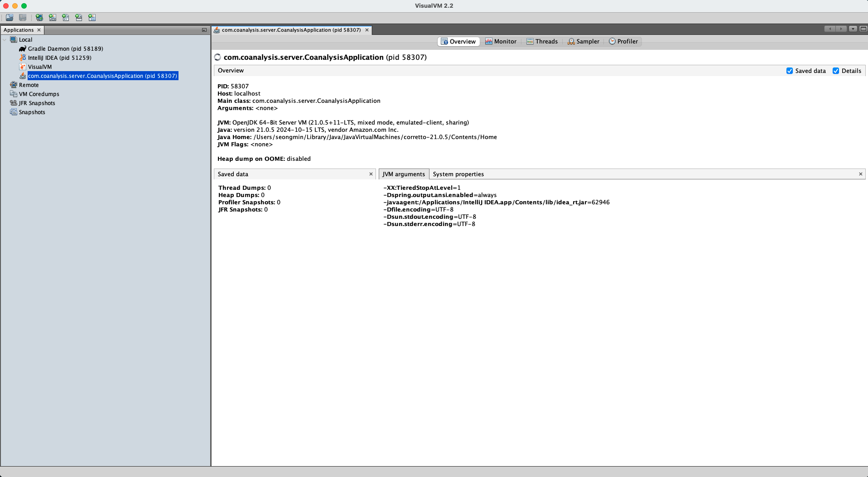Viewport: 868px width, 477px height.
Task: Uncheck the Saved data checkbox
Action: coord(790,71)
